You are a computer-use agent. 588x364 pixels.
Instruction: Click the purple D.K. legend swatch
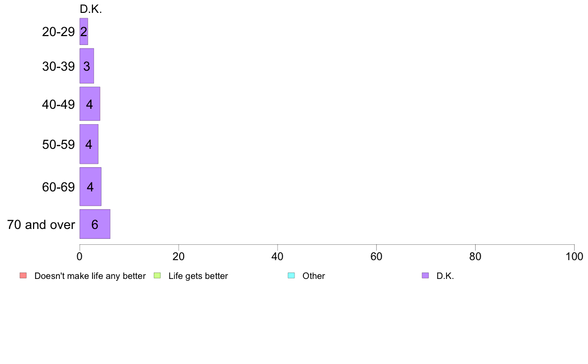[425, 275]
